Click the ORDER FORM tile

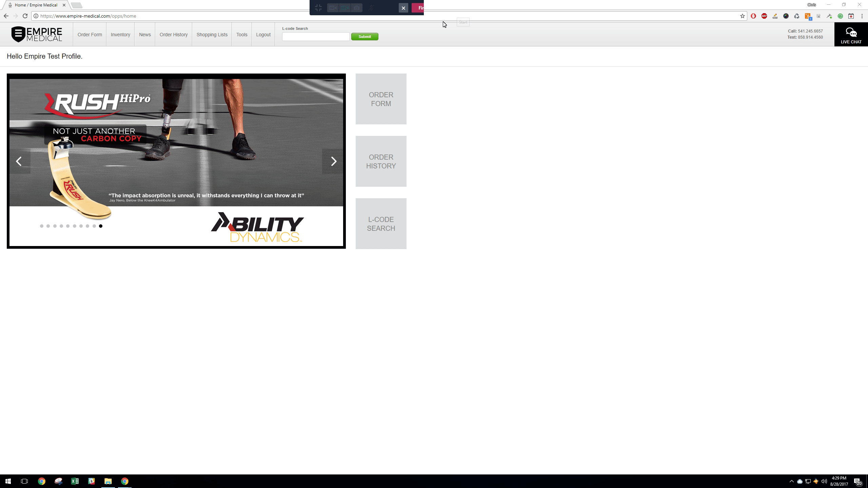381,99
